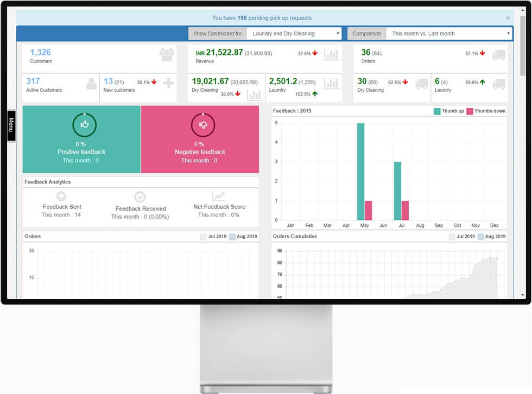The image size is (532, 394).
Task: Click the 6 Laundry orders count
Action: click(437, 81)
